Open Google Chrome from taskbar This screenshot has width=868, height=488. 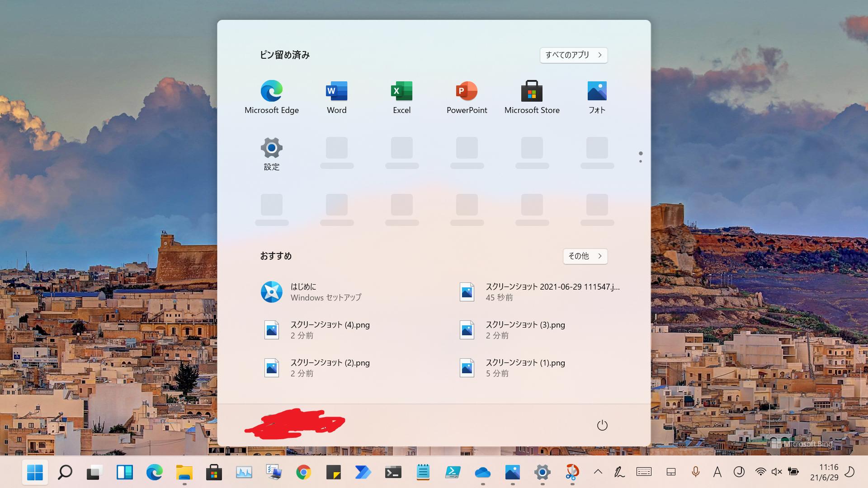point(303,473)
